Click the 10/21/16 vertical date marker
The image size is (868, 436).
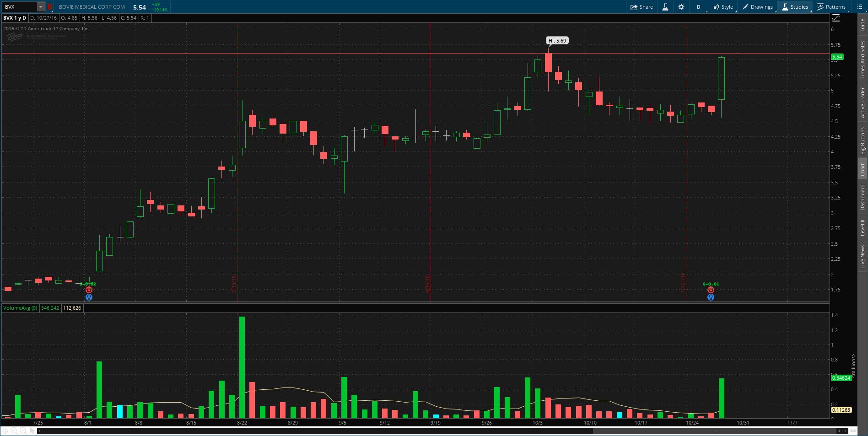pyautogui.click(x=683, y=283)
